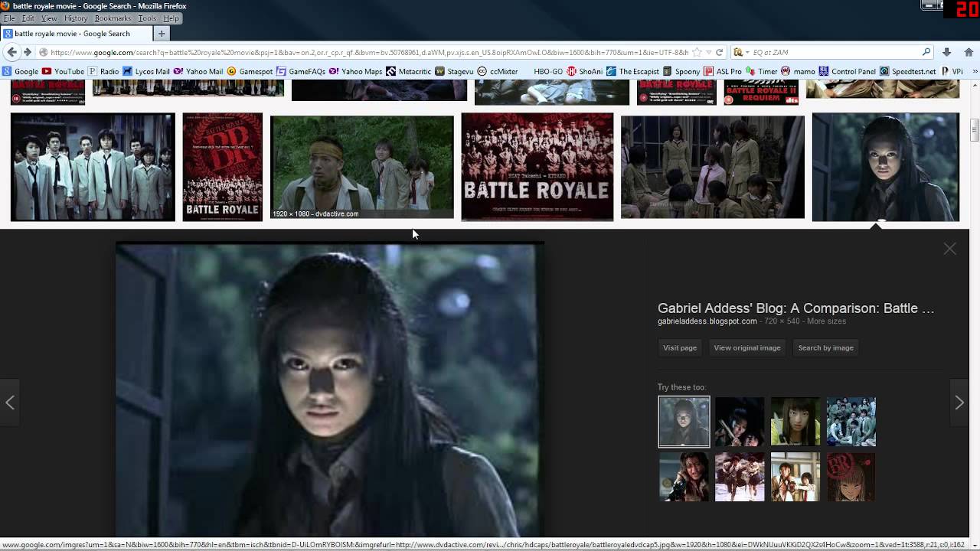Click the large preview image of girl
Viewport: 980px width, 551px height.
coord(330,390)
